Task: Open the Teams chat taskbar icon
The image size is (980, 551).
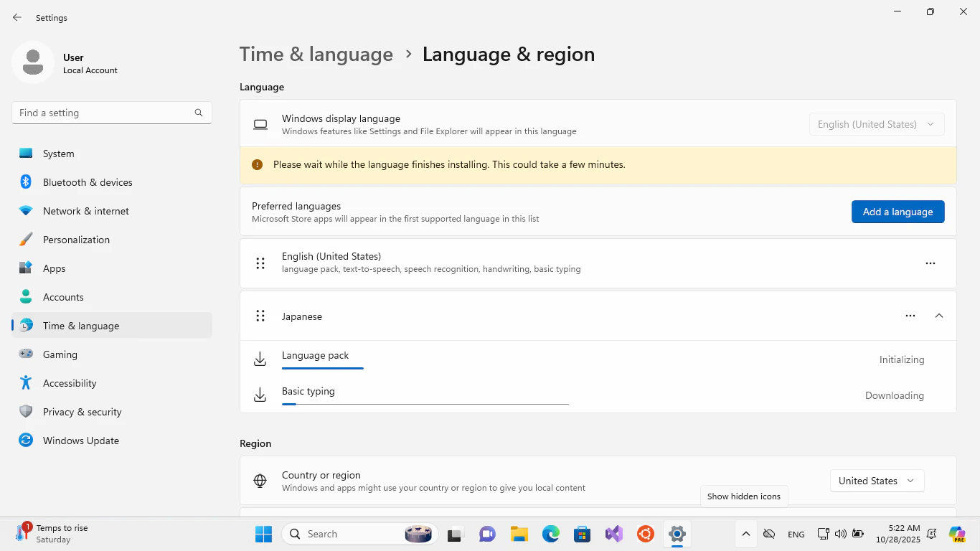Action: [x=487, y=534]
